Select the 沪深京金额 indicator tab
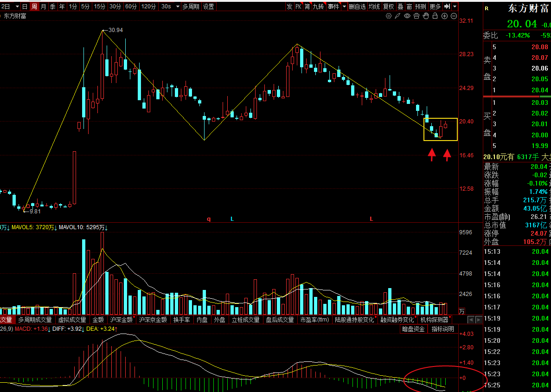Screen dimensions: 551x392 [153, 320]
